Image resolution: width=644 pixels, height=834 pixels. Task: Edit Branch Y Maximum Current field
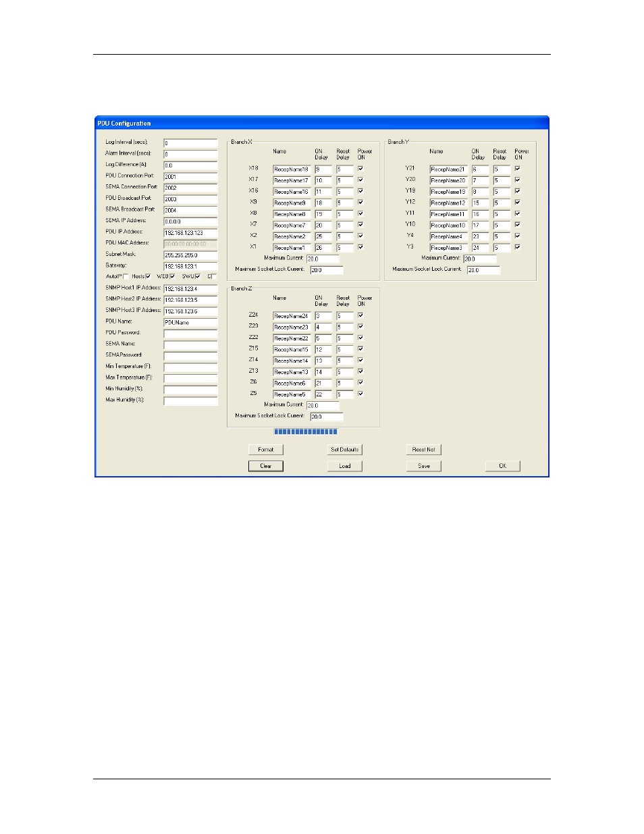coord(480,259)
